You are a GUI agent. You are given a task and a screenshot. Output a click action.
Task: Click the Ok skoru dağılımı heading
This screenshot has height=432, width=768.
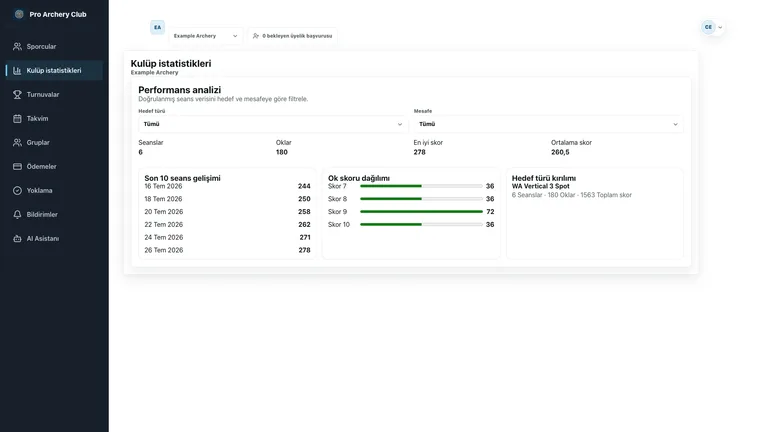tap(359, 178)
